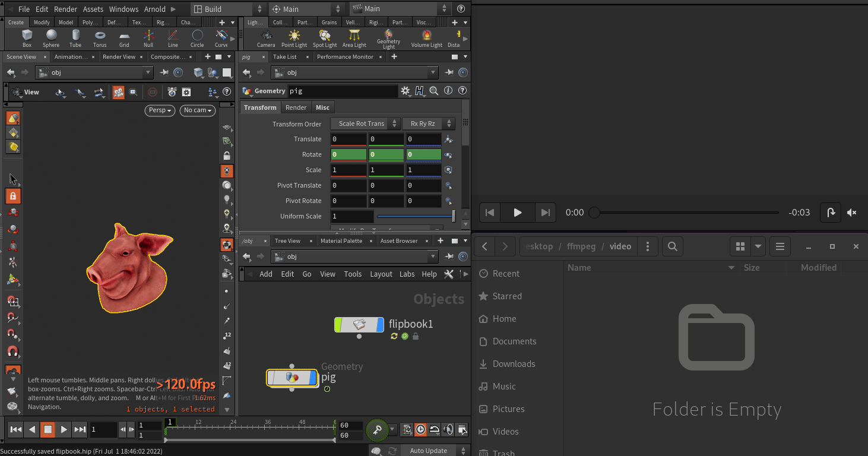
Task: Switch to the Render tab in the pig parameters
Action: [x=296, y=107]
